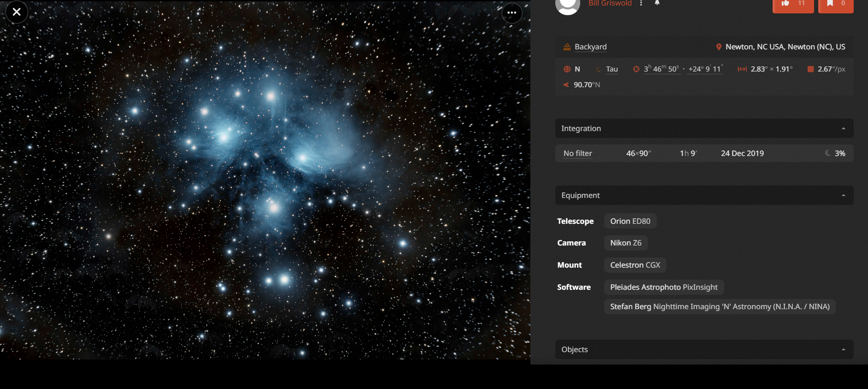Viewport: 868px width, 389px height.
Task: Select the Telescope label
Action: point(575,221)
